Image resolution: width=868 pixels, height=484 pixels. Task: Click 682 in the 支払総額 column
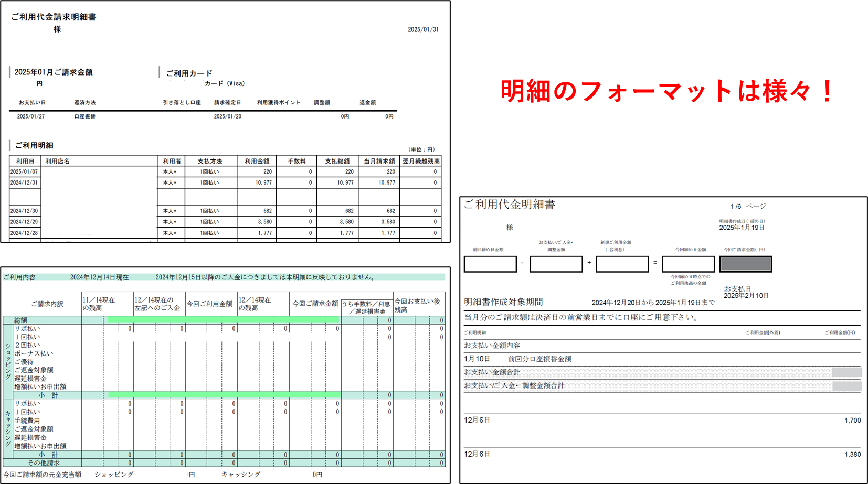[350, 211]
